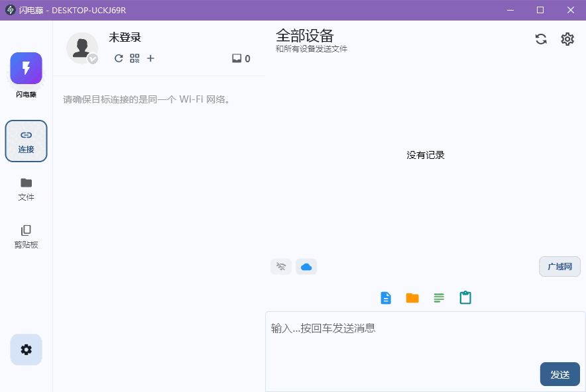Open the bottom-left settings gear
This screenshot has width=586, height=392.
(26, 350)
